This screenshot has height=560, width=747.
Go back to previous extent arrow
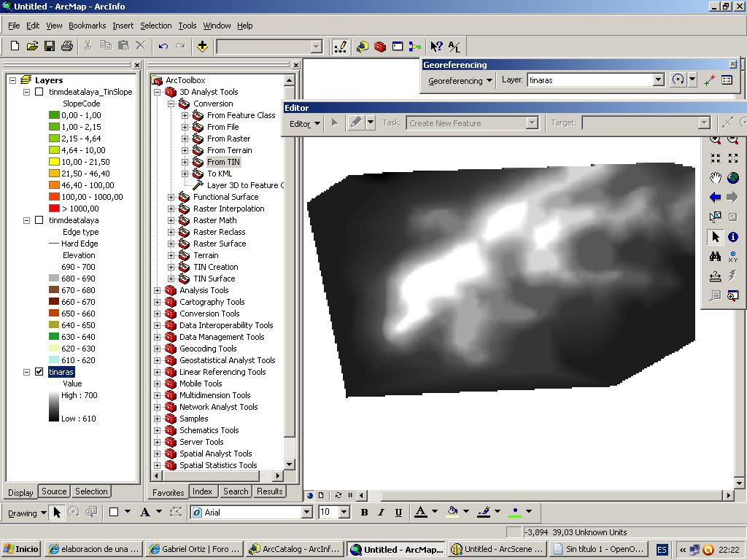pos(715,197)
